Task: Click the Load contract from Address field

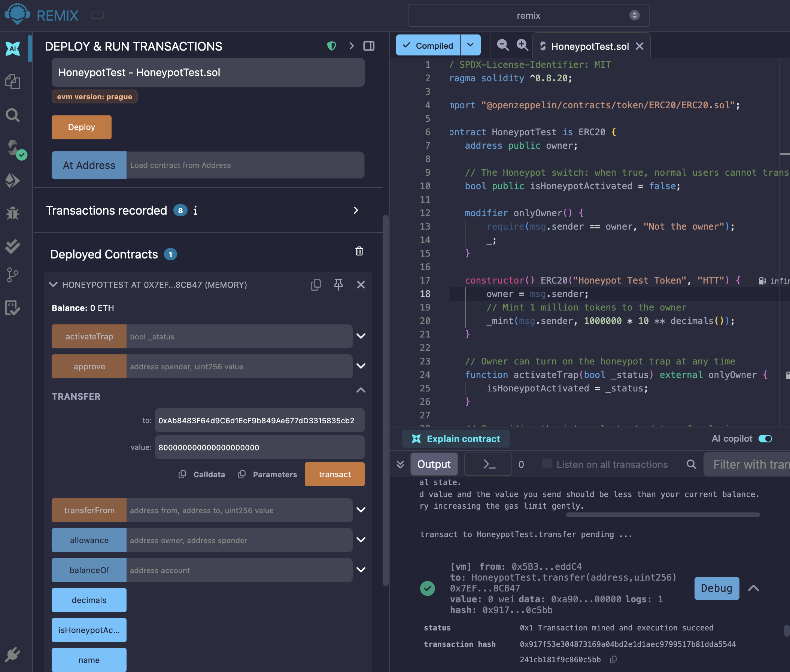Action: [245, 165]
